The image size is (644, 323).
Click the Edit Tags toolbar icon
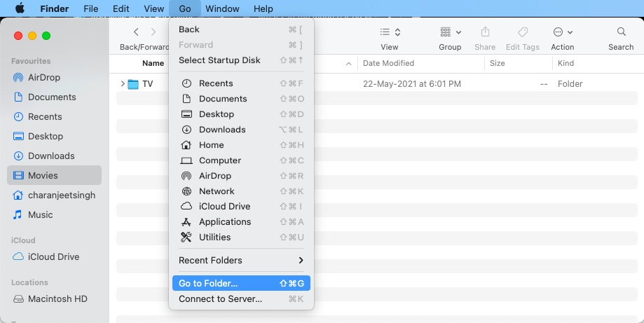point(523,32)
